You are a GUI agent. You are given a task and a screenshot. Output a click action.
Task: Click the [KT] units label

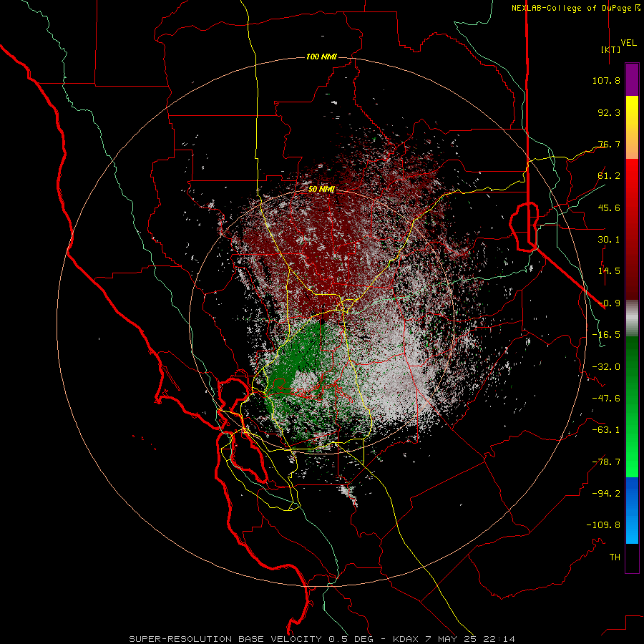[611, 49]
